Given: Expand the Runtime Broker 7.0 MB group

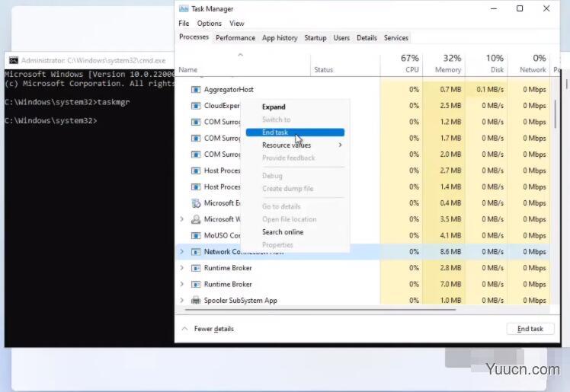Looking at the screenshot, I should [182, 284].
